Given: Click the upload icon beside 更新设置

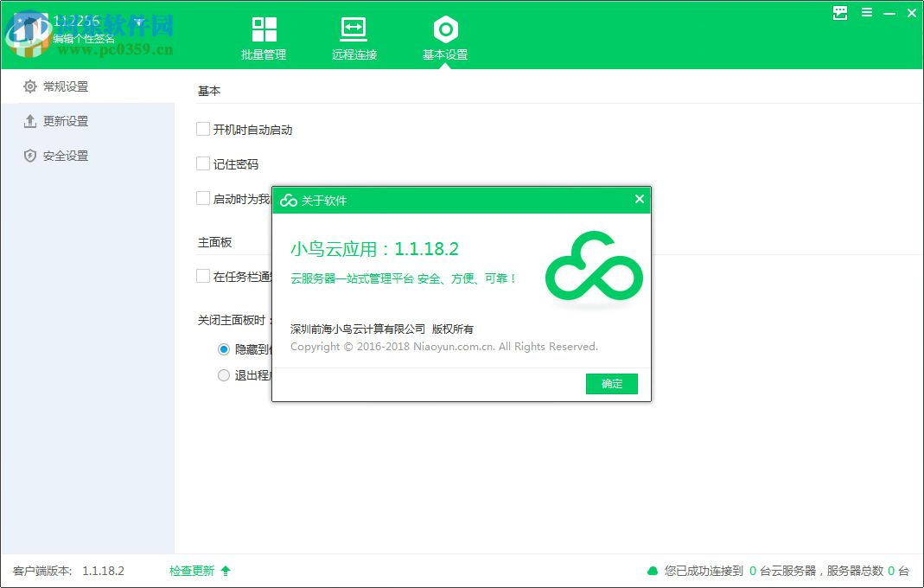Looking at the screenshot, I should [x=30, y=122].
